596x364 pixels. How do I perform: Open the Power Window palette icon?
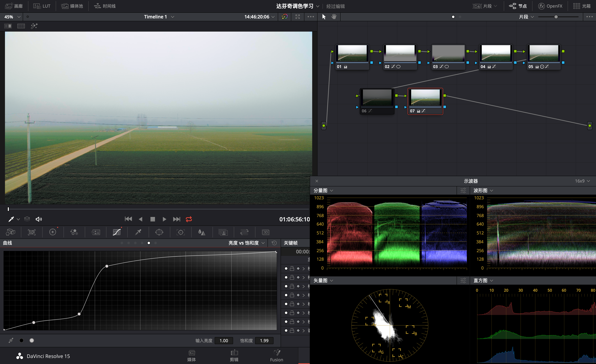159,232
